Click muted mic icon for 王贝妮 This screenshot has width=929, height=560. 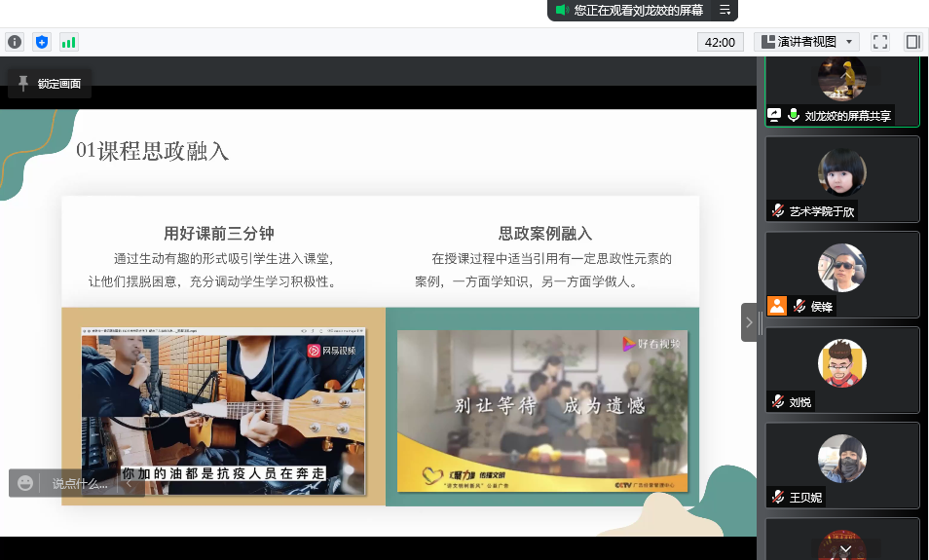(778, 498)
